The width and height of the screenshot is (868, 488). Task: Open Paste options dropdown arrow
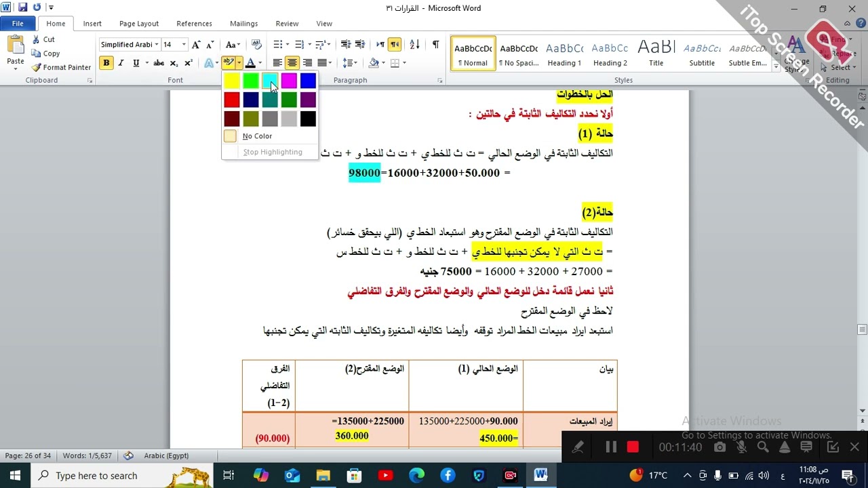click(15, 70)
